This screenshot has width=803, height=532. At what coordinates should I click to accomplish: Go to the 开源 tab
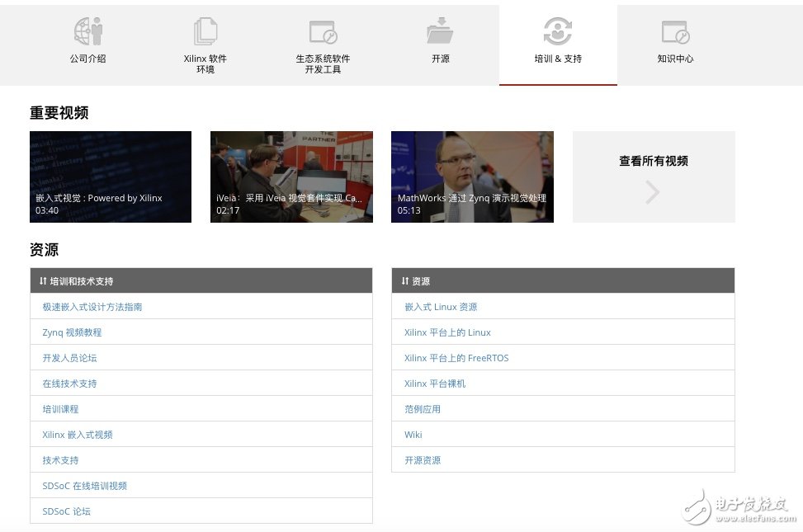[441, 45]
